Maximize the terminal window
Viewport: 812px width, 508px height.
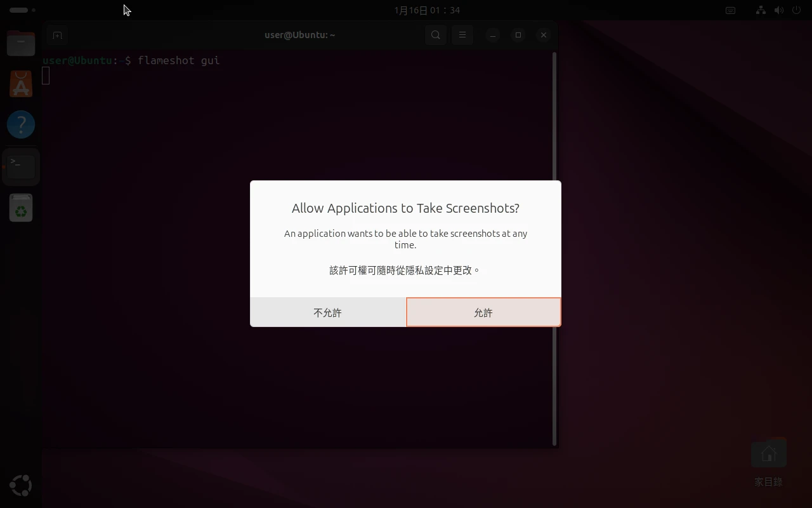pos(518,35)
